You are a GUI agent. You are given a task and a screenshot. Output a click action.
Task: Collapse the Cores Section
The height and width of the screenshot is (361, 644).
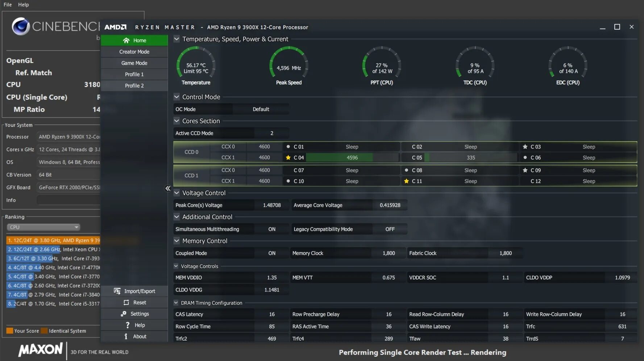click(176, 121)
